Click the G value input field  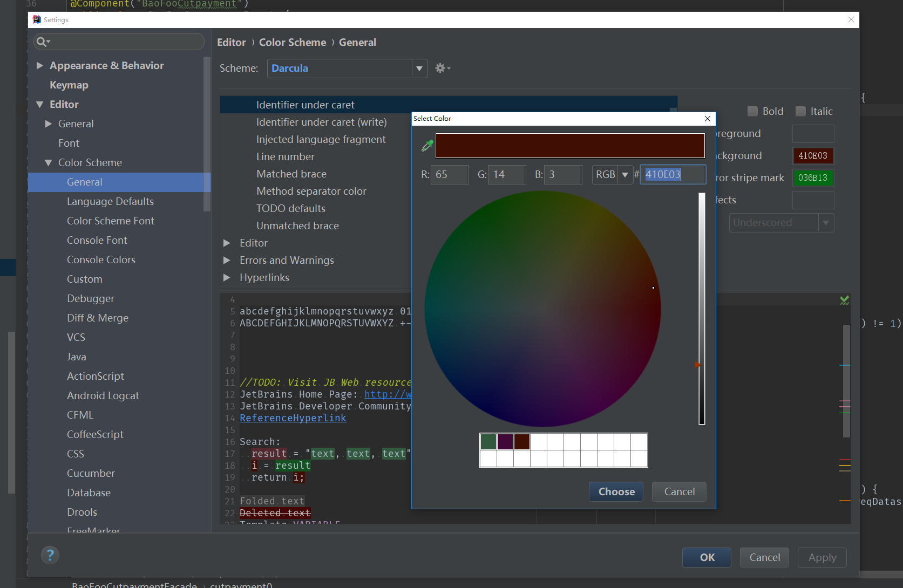pyautogui.click(x=507, y=174)
